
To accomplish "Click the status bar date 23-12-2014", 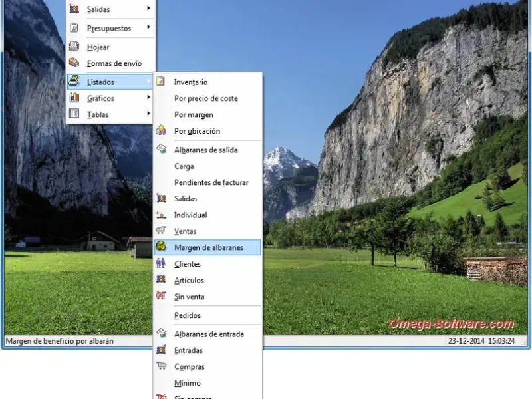I will pos(466,341).
